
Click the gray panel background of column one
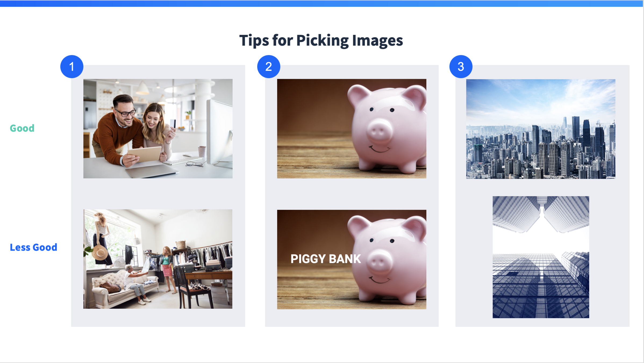pyautogui.click(x=158, y=194)
